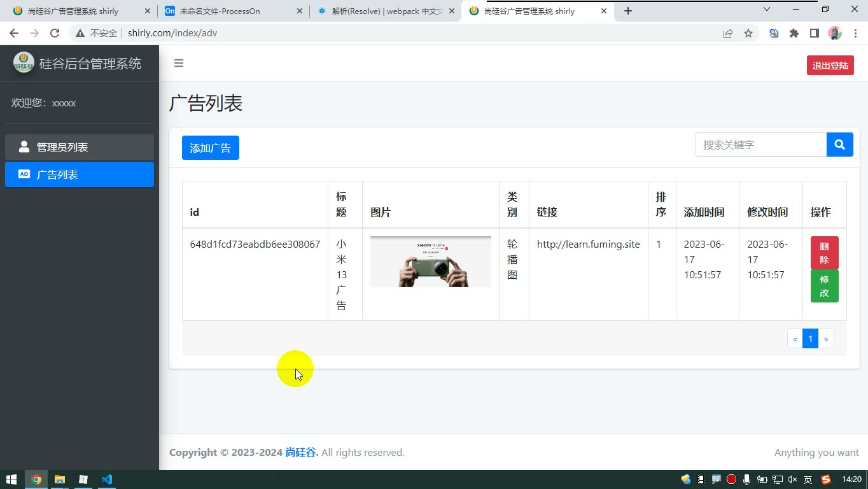868x489 pixels.
Task: Reload the page with the refresh icon
Action: [55, 33]
